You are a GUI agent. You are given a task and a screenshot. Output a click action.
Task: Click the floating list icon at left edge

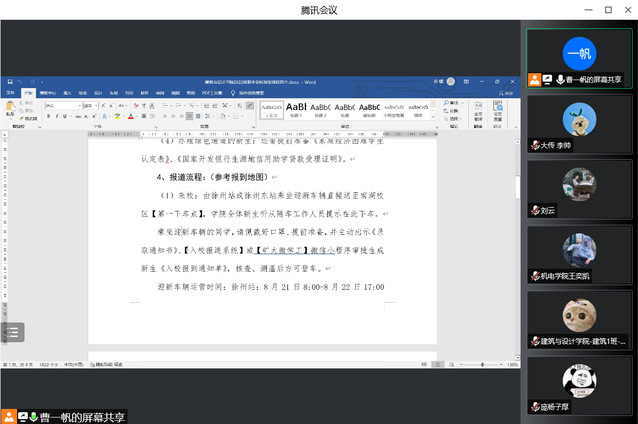coord(11,331)
